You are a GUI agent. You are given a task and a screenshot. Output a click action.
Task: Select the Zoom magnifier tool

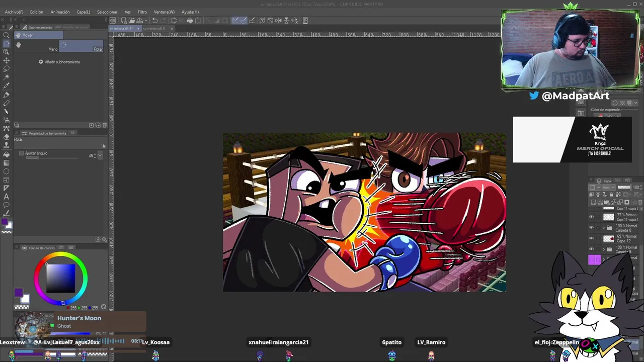tap(7, 35)
